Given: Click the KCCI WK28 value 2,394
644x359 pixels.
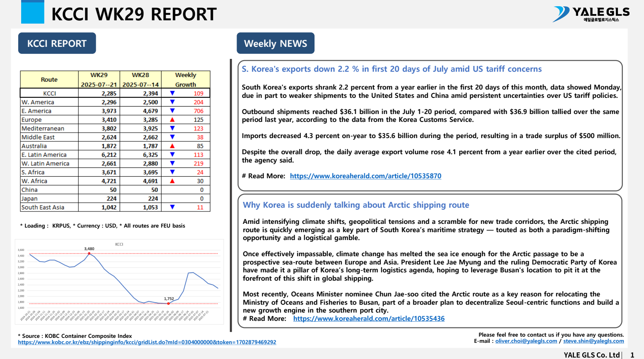Looking at the screenshot, I should (x=150, y=93).
